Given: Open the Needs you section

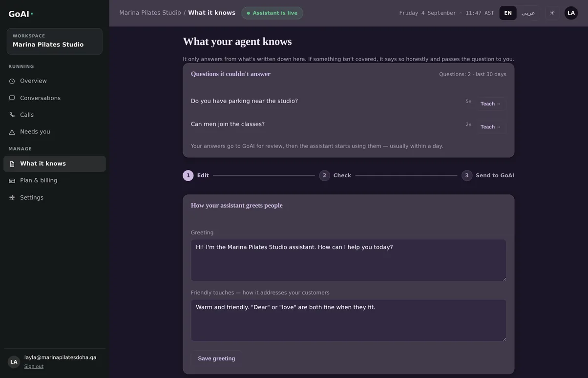Looking at the screenshot, I should point(55,132).
